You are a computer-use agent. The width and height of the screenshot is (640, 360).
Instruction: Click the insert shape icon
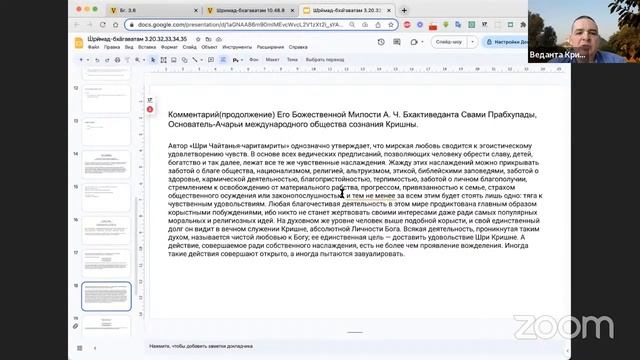(184, 60)
